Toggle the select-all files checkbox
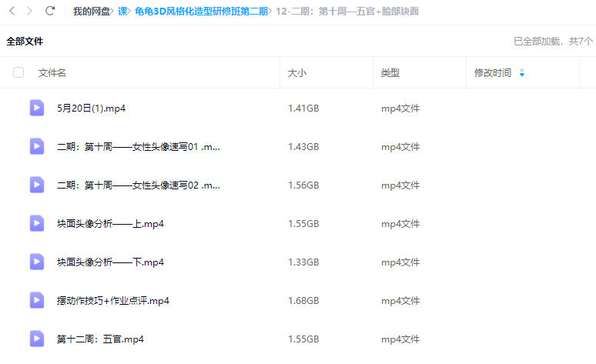 pos(18,73)
